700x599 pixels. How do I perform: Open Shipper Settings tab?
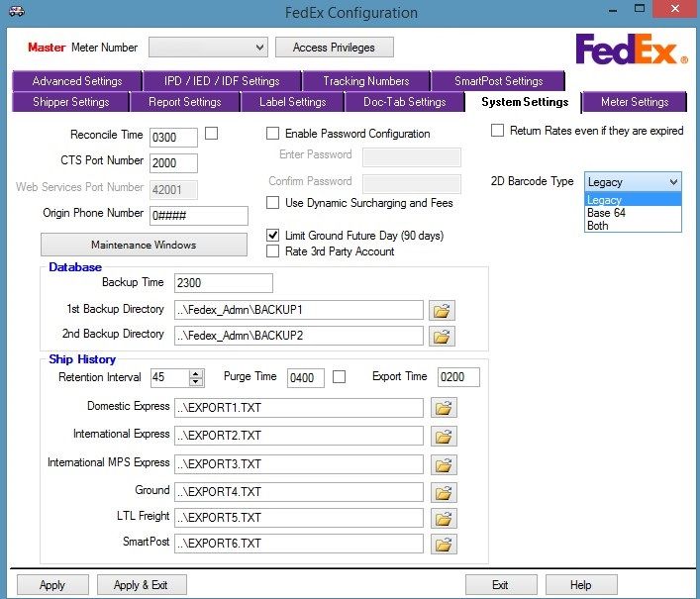point(70,102)
